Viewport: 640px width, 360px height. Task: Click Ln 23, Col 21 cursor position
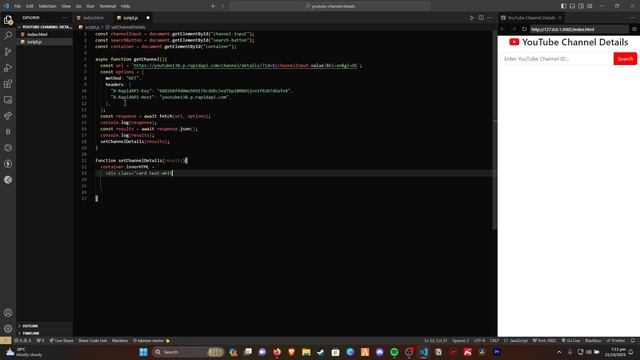pos(436,340)
